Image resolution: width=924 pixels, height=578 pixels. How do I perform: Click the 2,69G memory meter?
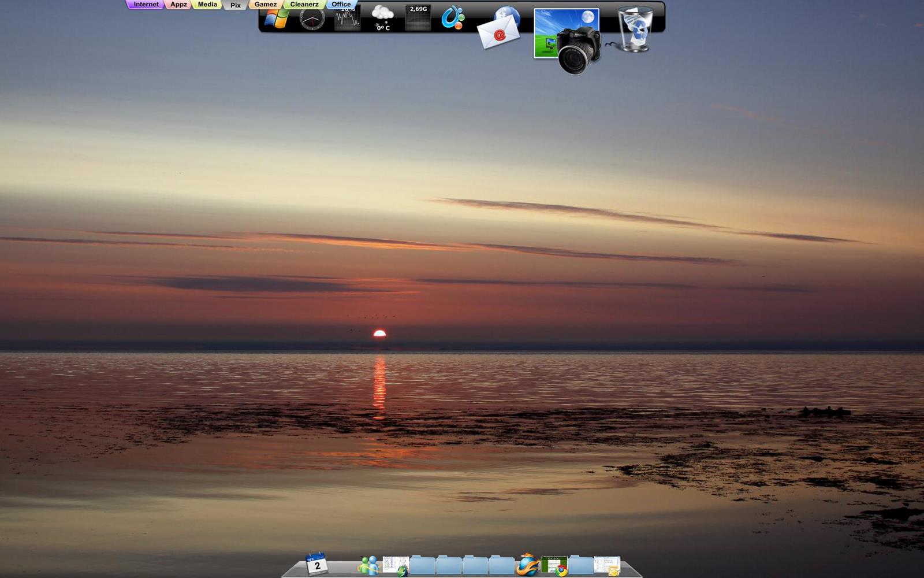[x=418, y=18]
